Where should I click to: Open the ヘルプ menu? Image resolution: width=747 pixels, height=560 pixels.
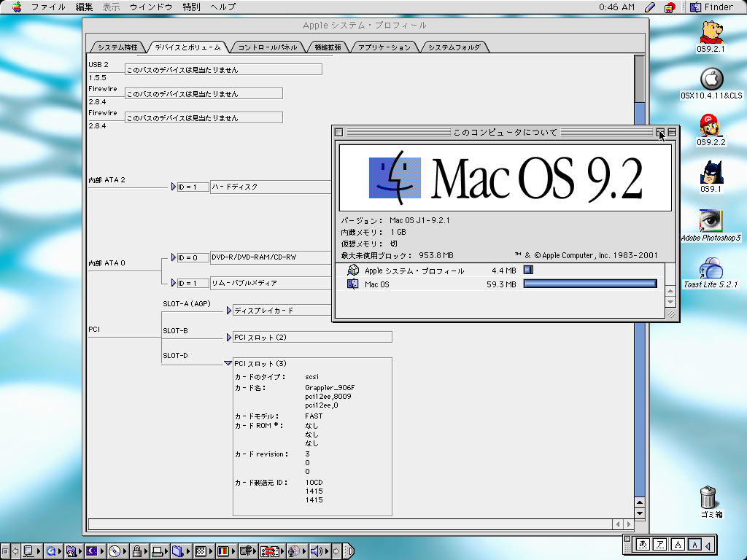(x=223, y=7)
